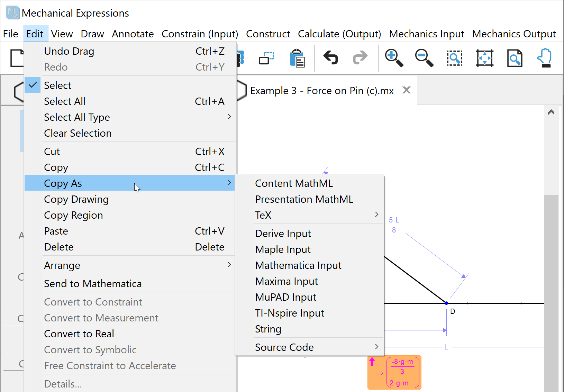Select the Zoom to Selection tool
564x392 pixels.
click(x=454, y=58)
